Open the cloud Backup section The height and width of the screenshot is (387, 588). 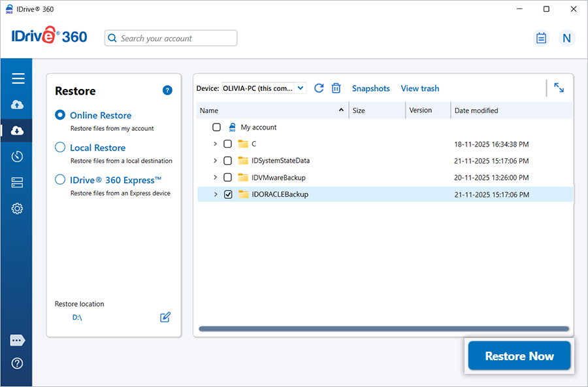pos(18,105)
